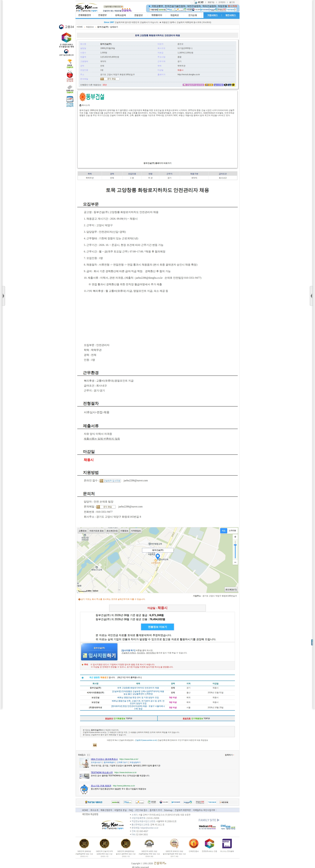The height and width of the screenshot is (868, 315).
Task: Toggle 자전거도로 정보 map overlay
Action: coord(96,531)
